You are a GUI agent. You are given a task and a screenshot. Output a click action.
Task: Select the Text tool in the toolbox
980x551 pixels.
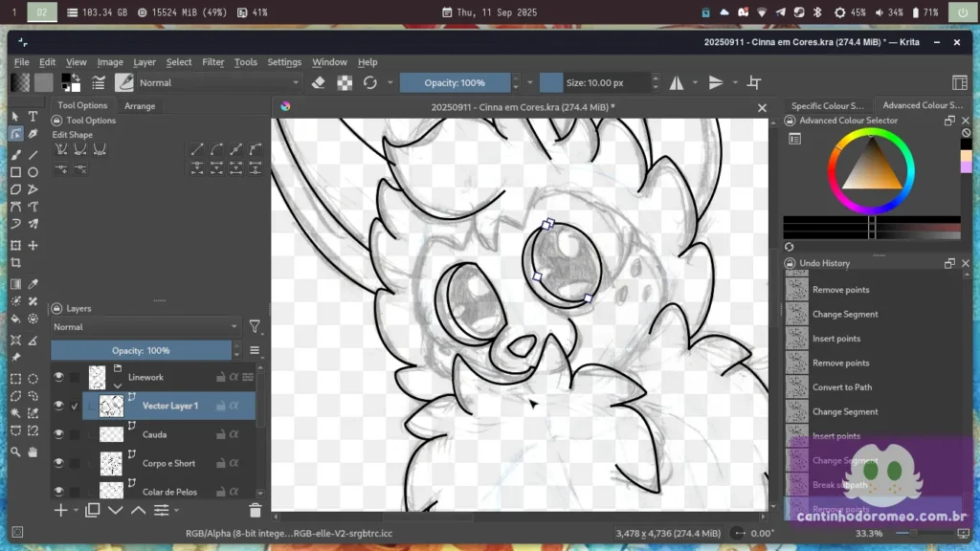pos(33,117)
